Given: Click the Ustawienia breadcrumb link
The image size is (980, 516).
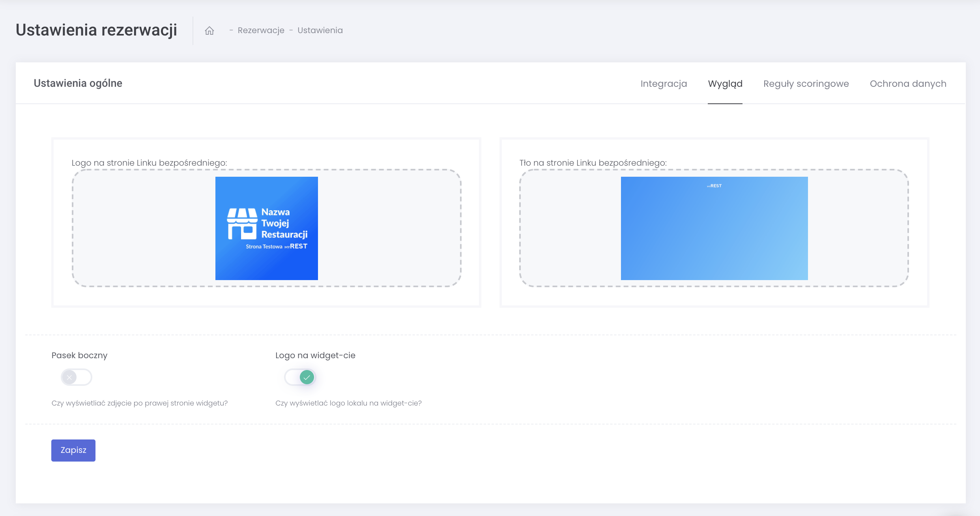Looking at the screenshot, I should (320, 30).
